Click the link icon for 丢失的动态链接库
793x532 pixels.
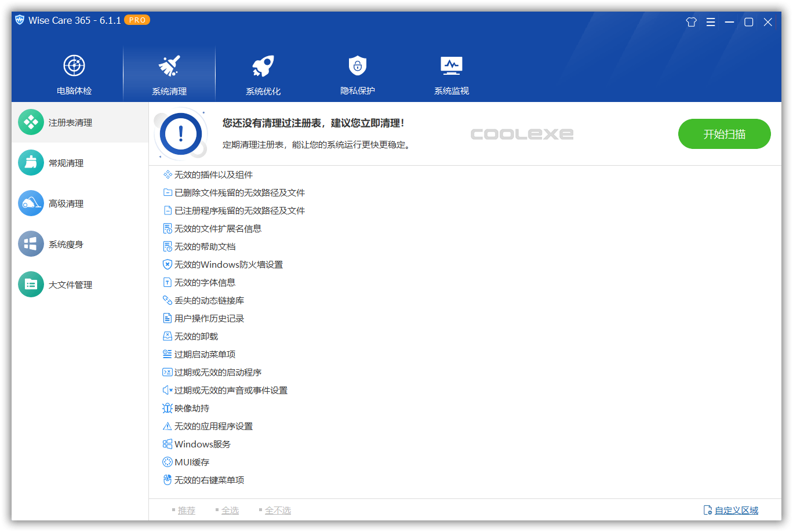[168, 300]
